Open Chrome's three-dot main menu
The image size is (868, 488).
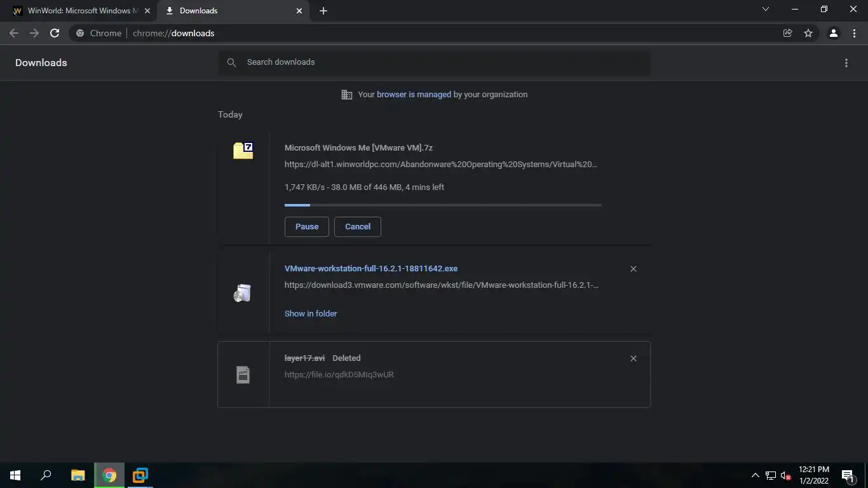(854, 33)
